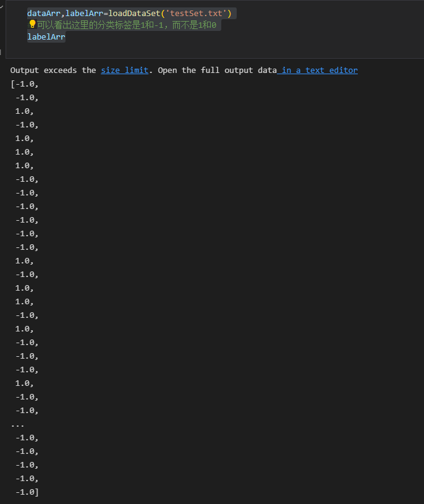
Task: Click the 'Open the full output data' text
Action: [217, 70]
